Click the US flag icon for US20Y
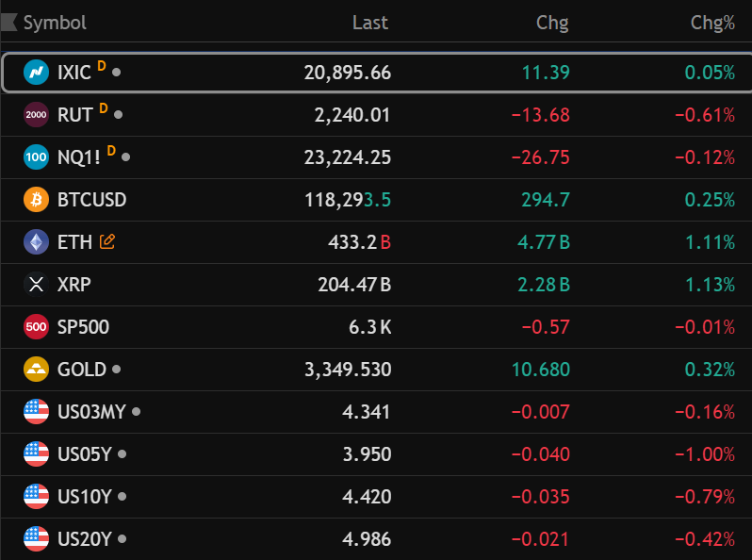The width and height of the screenshot is (752, 560). click(36, 539)
